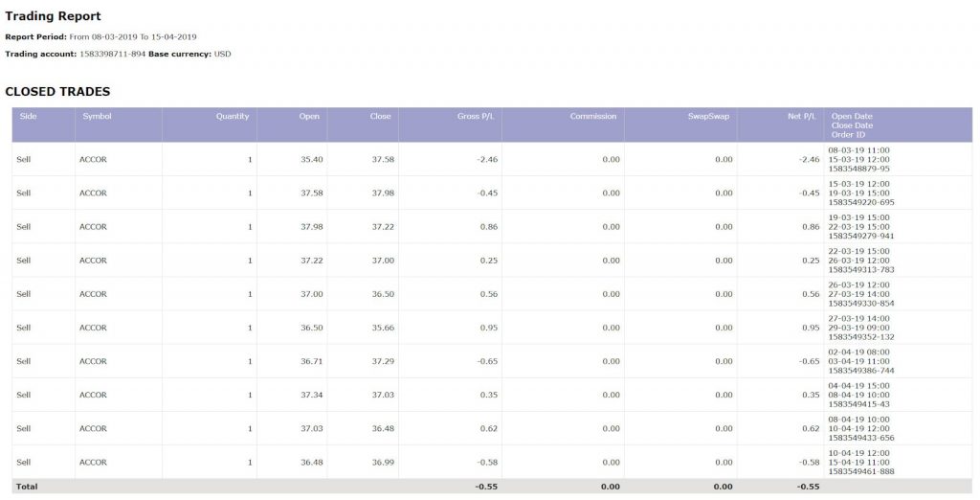980x500 pixels.
Task: Click total gross P/L -0.55
Action: click(486, 487)
